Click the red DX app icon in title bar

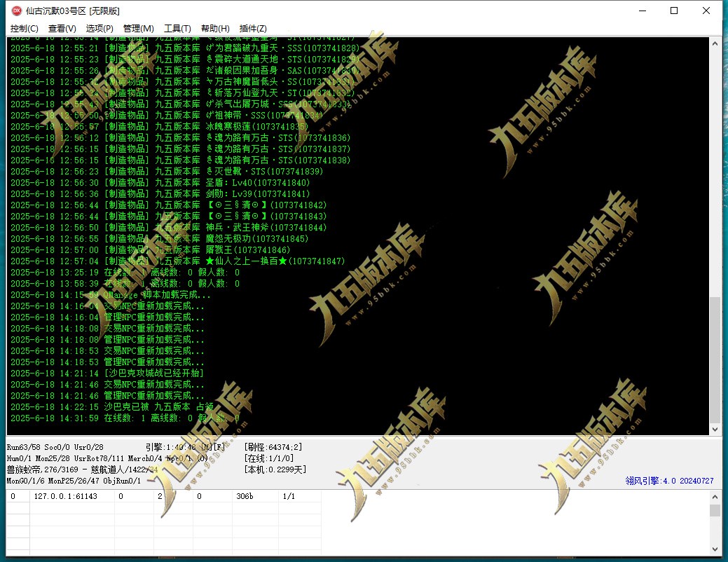point(17,11)
